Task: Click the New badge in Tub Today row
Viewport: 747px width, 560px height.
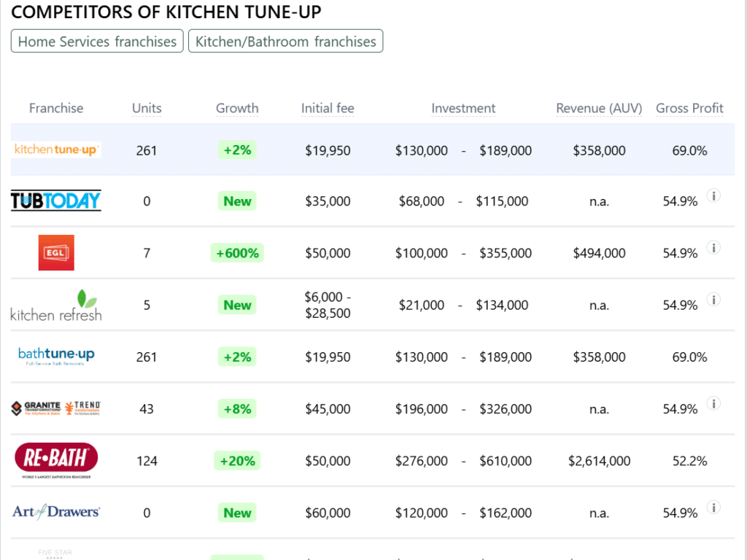Action: 237,201
